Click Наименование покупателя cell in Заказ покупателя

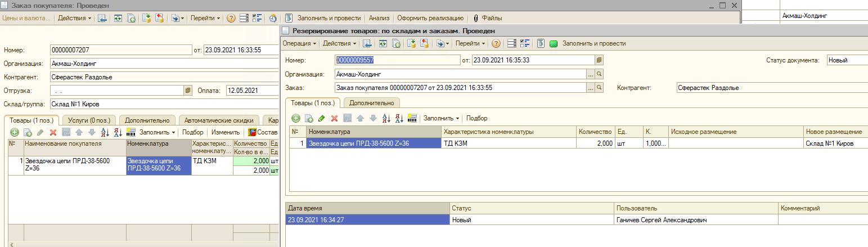[x=75, y=165]
